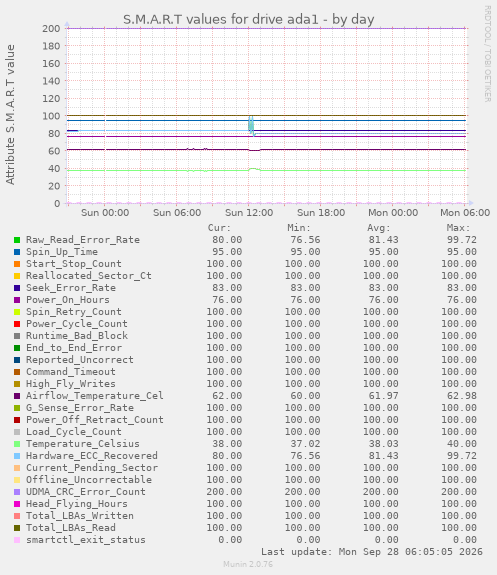
Task: Click the Mon 00:00 time axis label
Action: pos(393,213)
